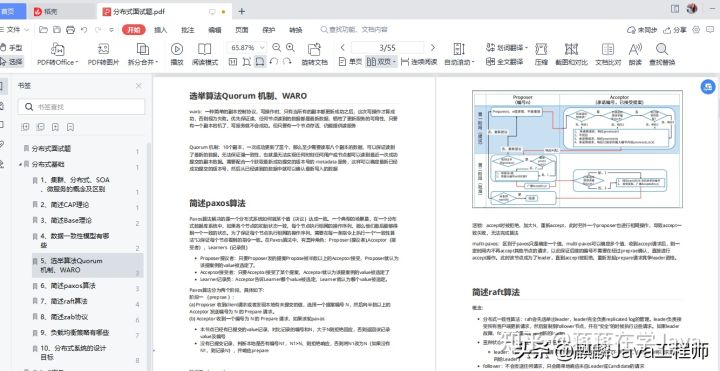The height and width of the screenshot is (371, 720).
Task: Click the 全文翻译 full translation button
Action: (505, 62)
